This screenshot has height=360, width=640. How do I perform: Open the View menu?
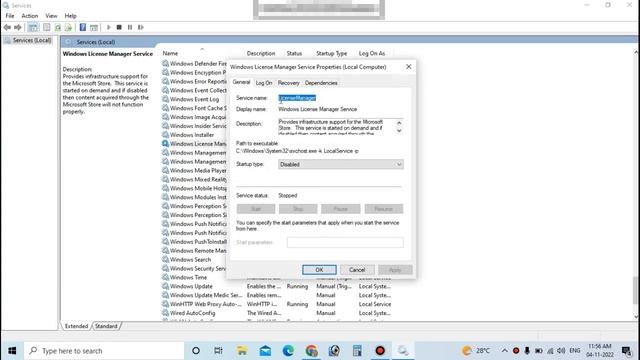(x=51, y=16)
